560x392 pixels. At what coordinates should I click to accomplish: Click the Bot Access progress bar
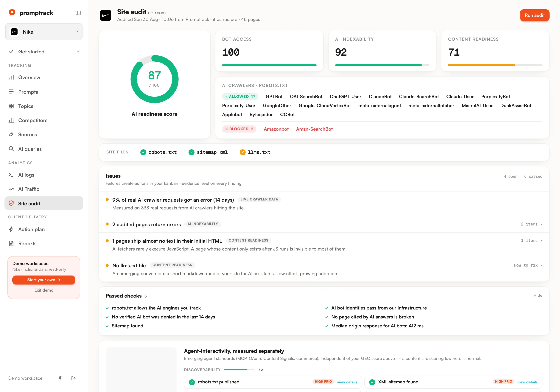pos(269,65)
